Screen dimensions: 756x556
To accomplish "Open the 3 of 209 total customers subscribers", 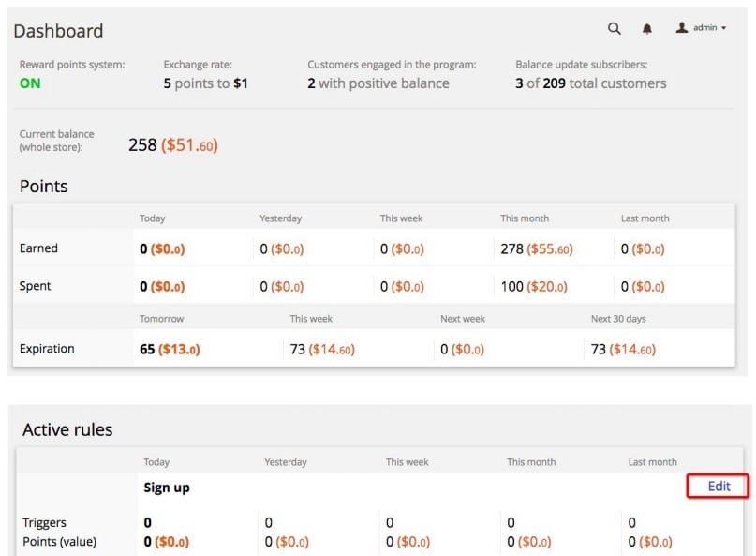I will (590, 83).
